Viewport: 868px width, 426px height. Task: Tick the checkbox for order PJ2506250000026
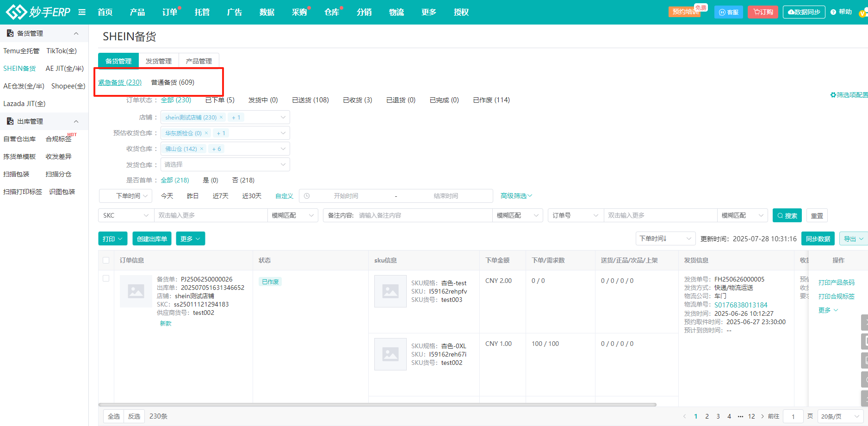pos(106,278)
